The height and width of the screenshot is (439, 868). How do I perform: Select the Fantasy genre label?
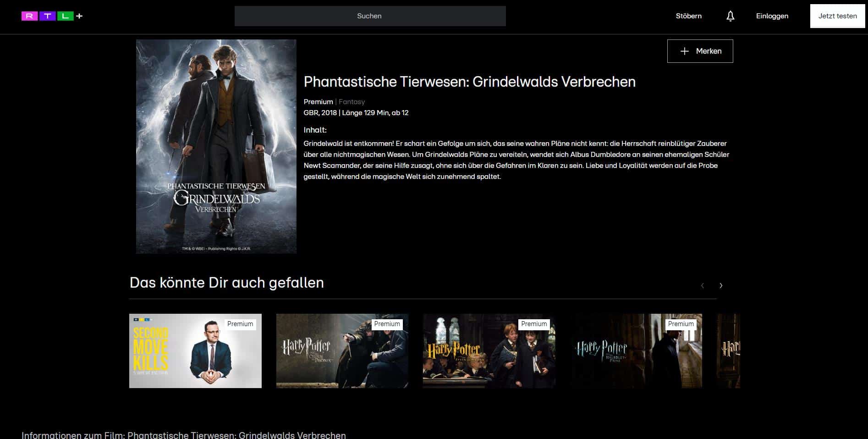tap(352, 102)
